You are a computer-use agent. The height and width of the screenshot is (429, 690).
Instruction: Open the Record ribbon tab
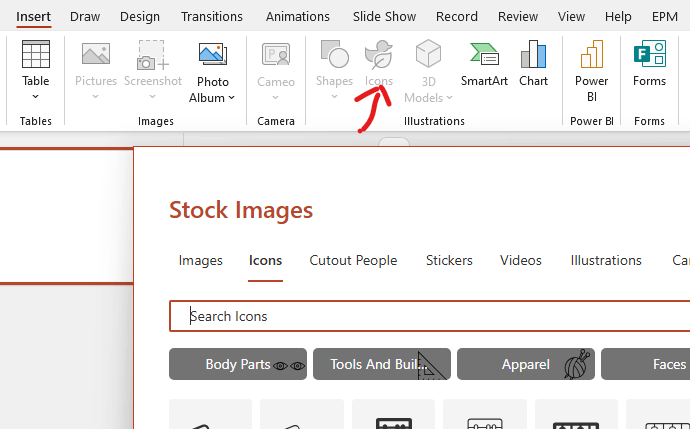457,17
